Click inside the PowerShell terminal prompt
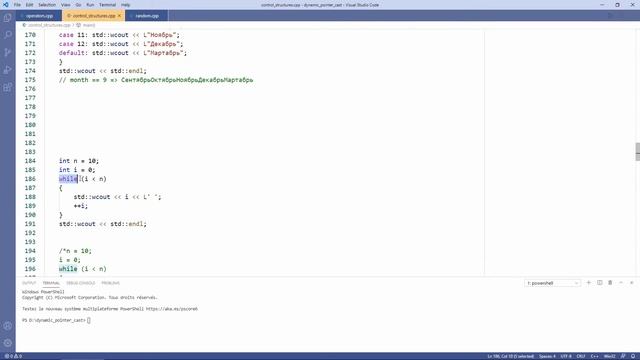The width and height of the screenshot is (640, 360). 89,320
